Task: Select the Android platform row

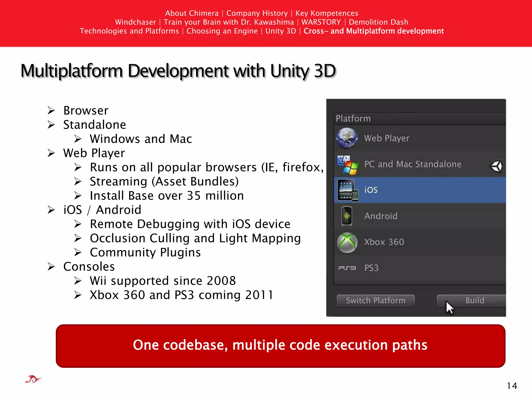Action: point(419,216)
